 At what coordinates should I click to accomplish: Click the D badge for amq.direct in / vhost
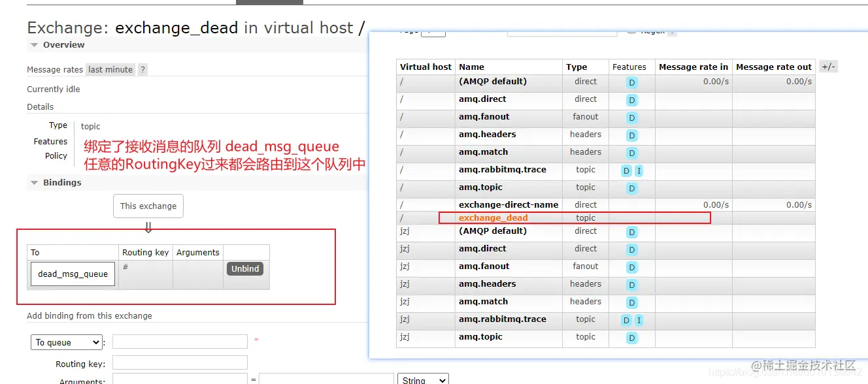pyautogui.click(x=632, y=101)
